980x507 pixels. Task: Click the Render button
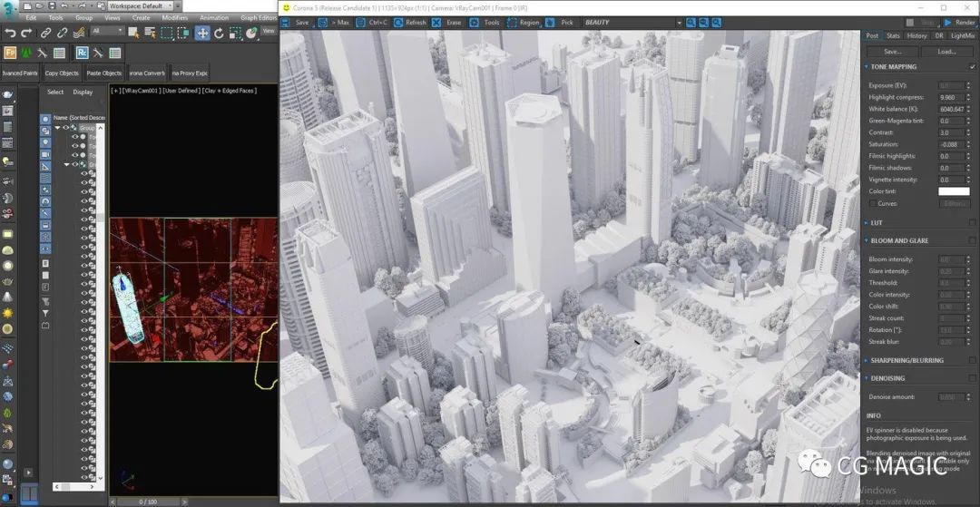point(960,23)
